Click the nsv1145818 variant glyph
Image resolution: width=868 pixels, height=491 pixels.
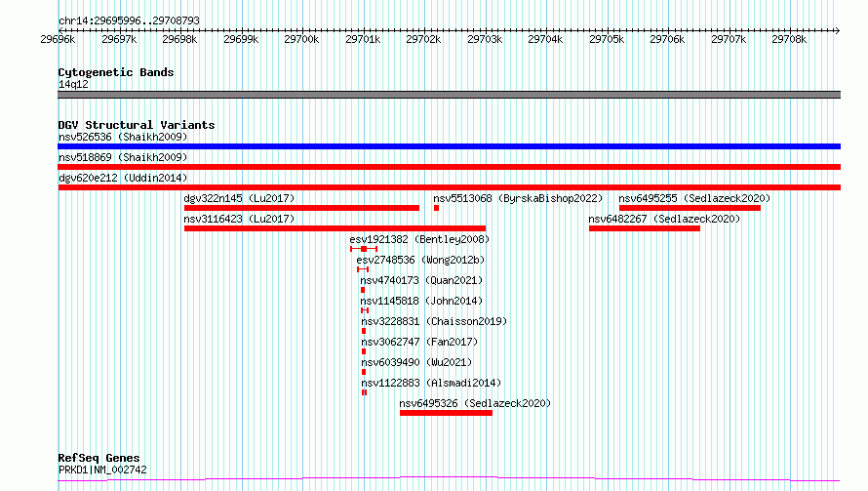(x=364, y=310)
